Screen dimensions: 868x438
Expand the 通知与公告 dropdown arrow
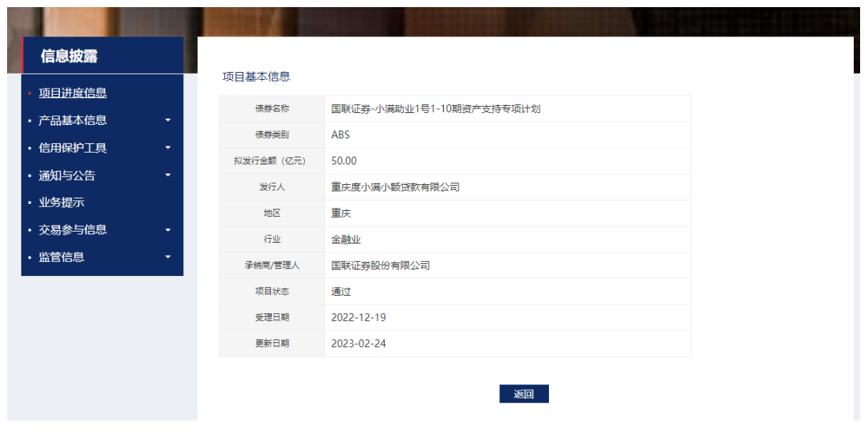[167, 176]
